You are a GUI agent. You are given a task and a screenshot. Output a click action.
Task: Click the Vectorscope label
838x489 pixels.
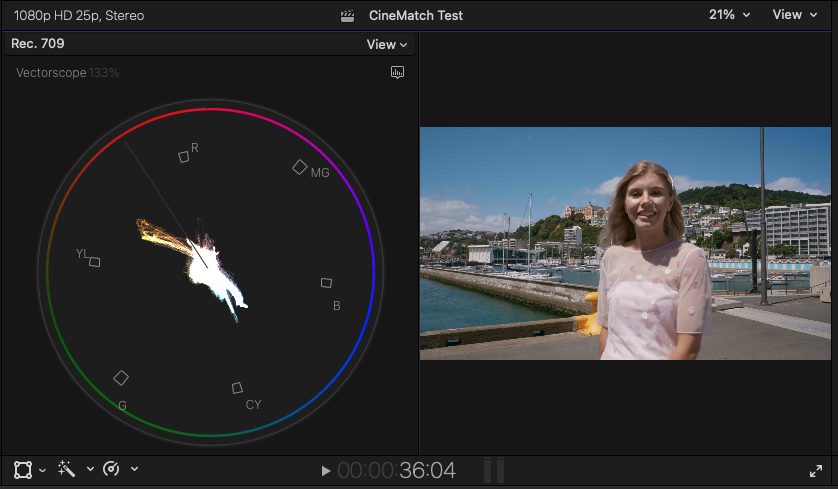[51, 73]
